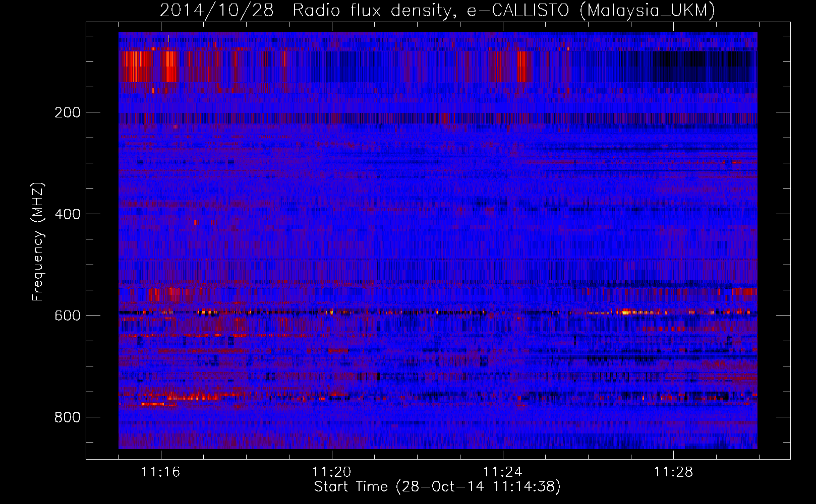Click the 11:20 time axis label
This screenshot has width=816, height=504.
331,472
